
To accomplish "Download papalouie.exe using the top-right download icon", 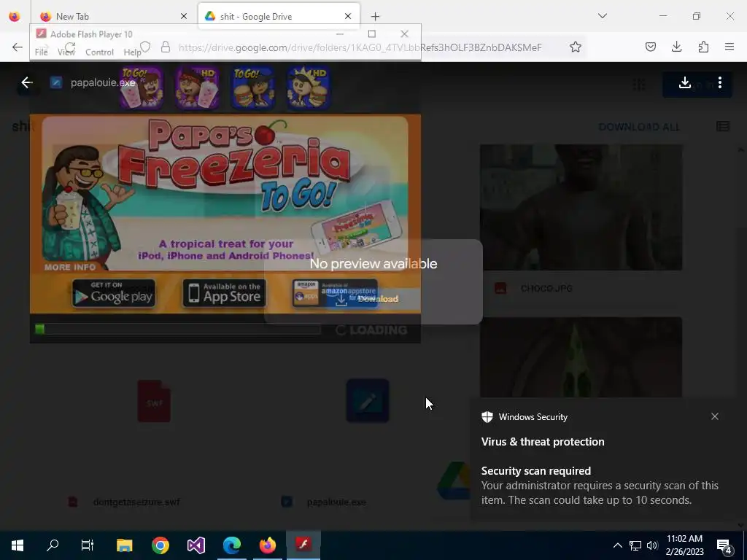I will (x=684, y=83).
